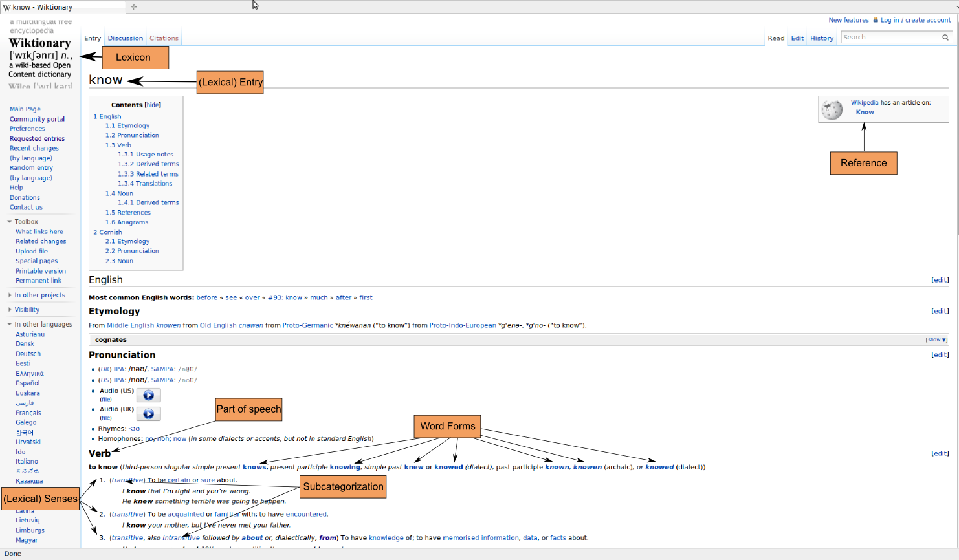Click the user icon beside Log in
The width and height of the screenshot is (959, 560).
[x=876, y=20]
